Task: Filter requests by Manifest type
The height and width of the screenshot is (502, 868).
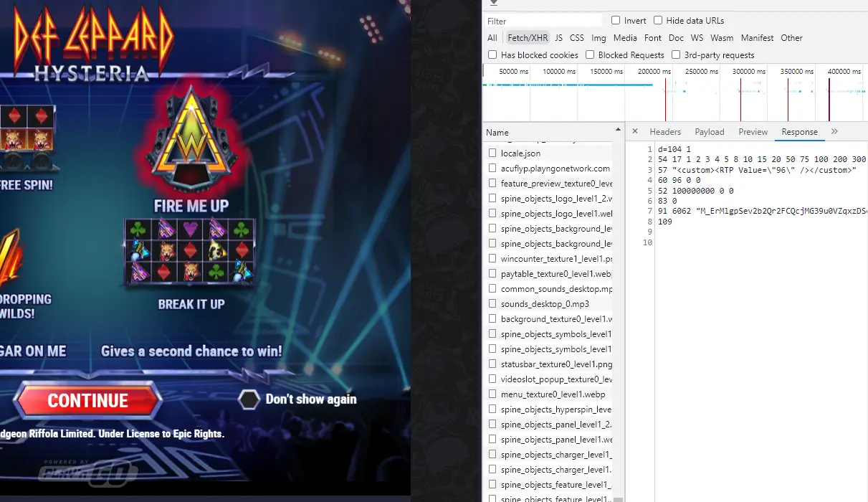Action: tap(758, 38)
